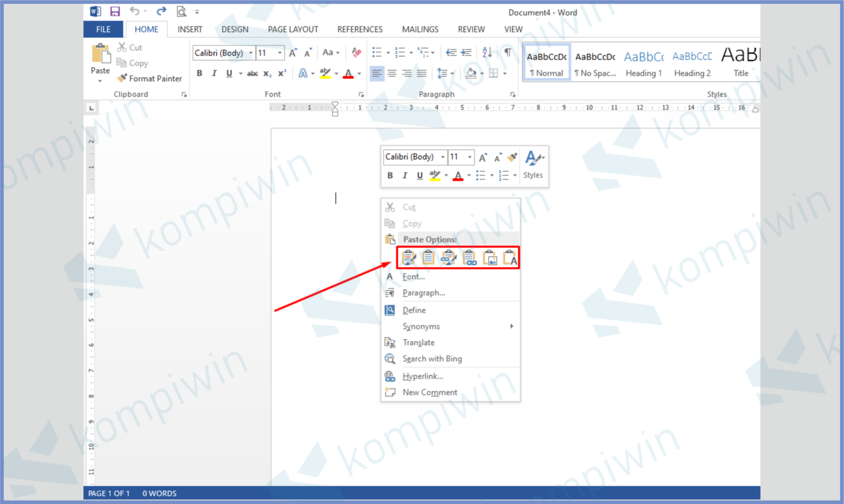Choose the Link & Keep Source Formatting paste option
844x504 pixels.
pyautogui.click(x=448, y=258)
